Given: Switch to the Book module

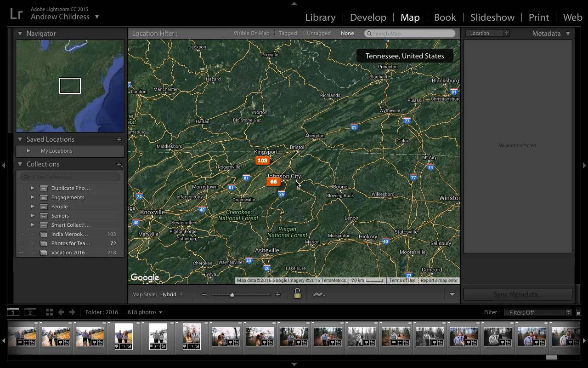Looking at the screenshot, I should coord(445,17).
